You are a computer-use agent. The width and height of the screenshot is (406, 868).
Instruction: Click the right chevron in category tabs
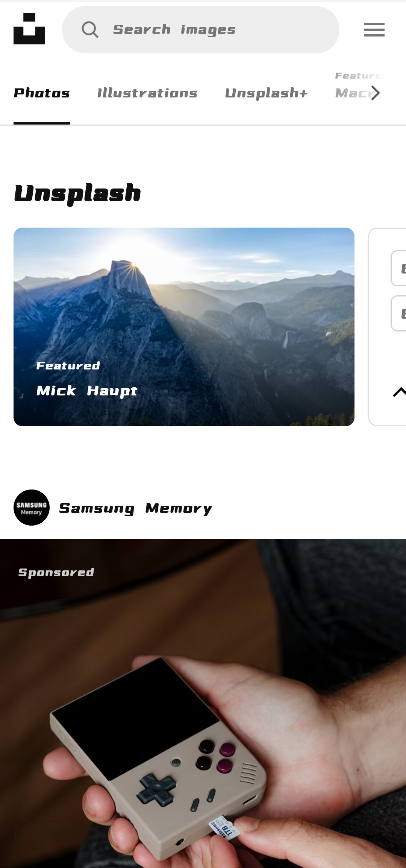coord(376,93)
